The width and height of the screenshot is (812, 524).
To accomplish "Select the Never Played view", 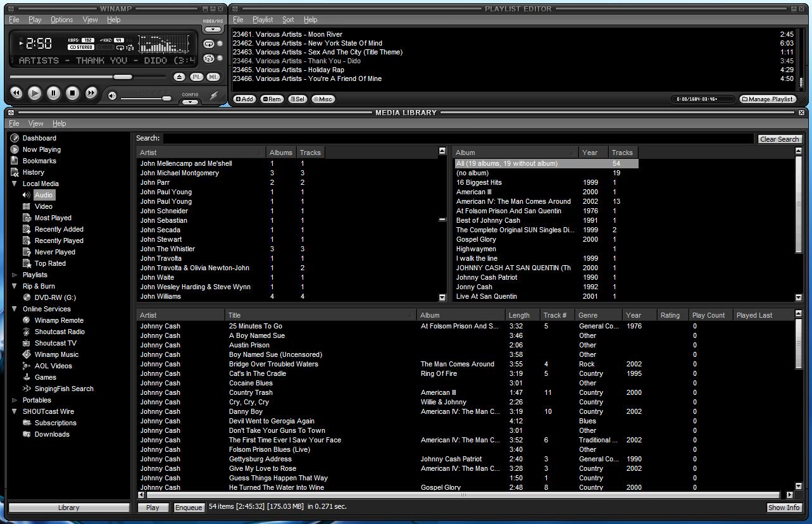I will pyautogui.click(x=55, y=252).
